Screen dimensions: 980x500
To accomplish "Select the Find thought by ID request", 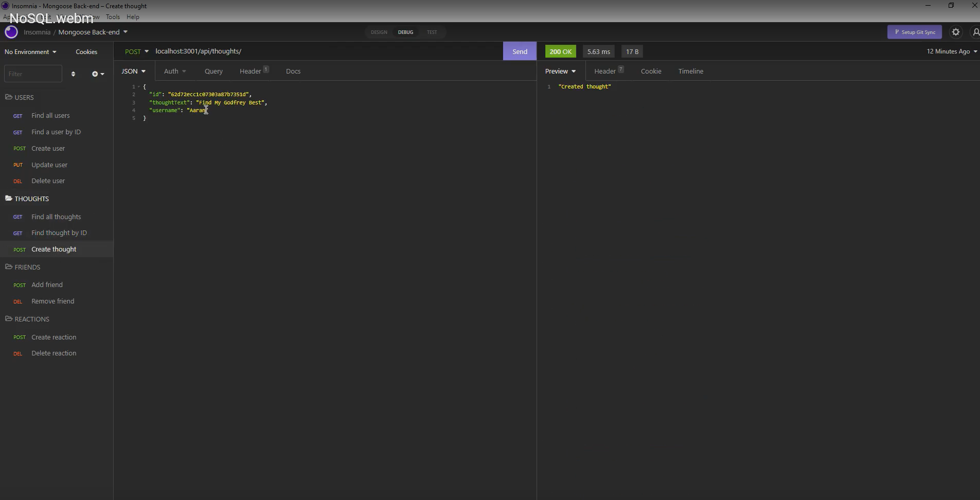I will point(57,233).
